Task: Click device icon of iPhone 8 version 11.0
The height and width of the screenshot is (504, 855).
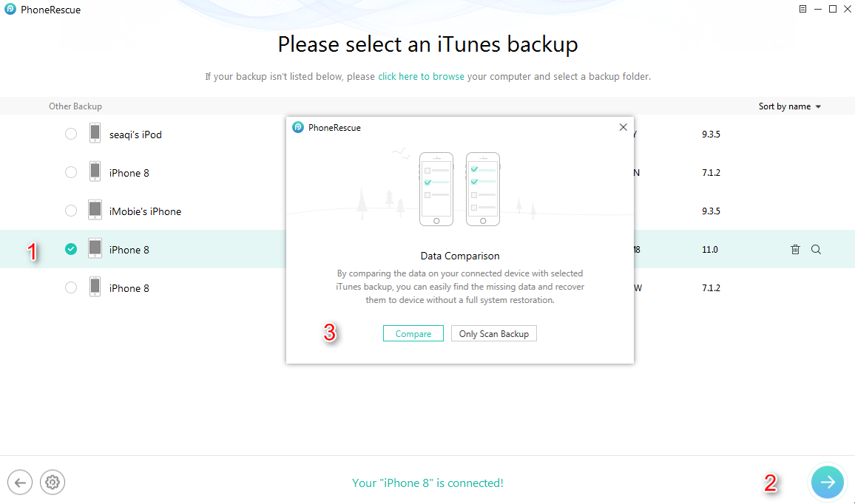Action: [95, 249]
